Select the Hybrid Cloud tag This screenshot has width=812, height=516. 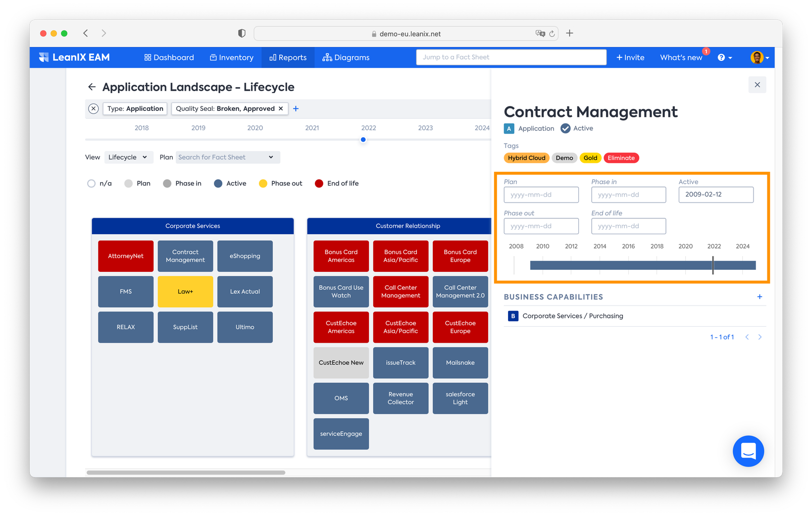pyautogui.click(x=526, y=158)
